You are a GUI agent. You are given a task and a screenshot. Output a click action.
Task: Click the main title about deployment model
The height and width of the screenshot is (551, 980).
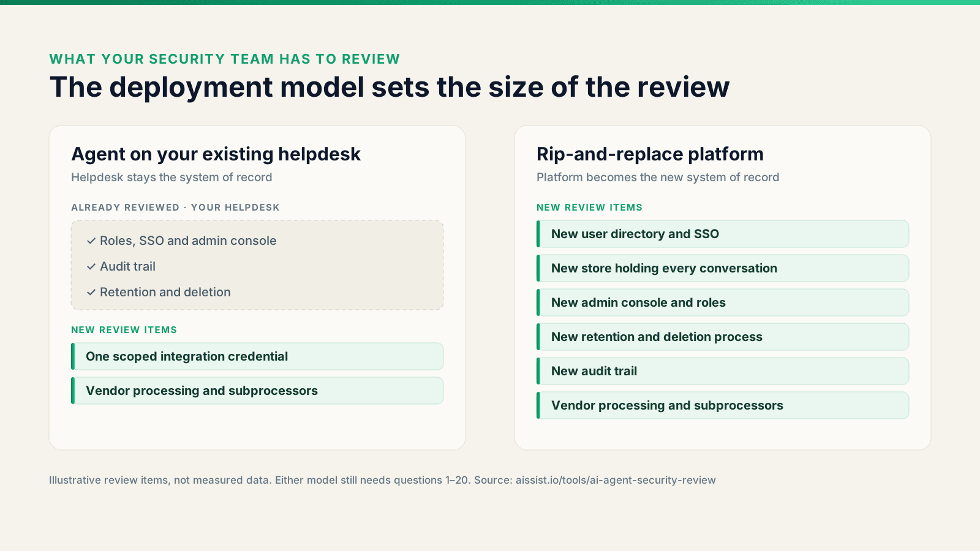point(390,87)
